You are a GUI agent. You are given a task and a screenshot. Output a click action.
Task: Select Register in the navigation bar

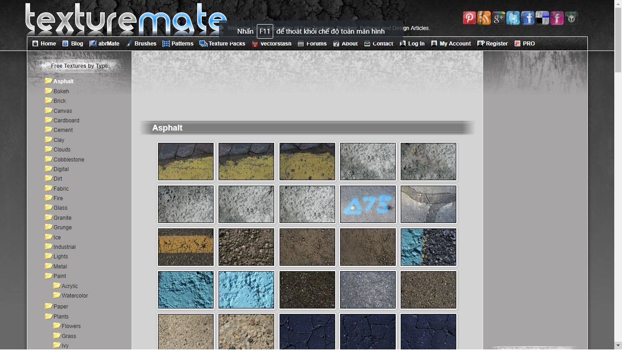click(x=492, y=44)
